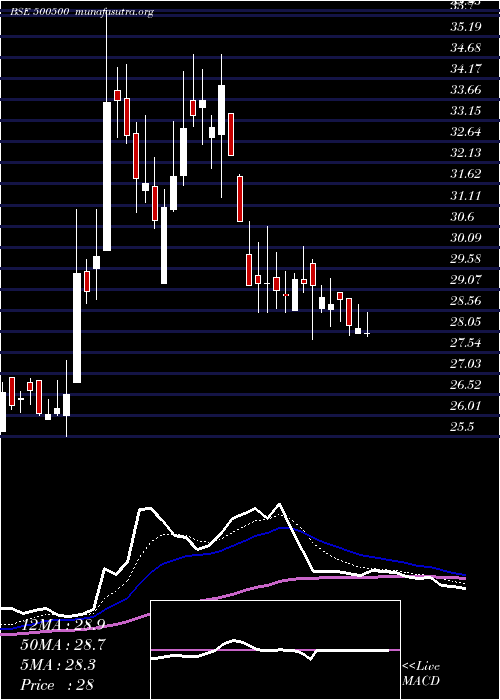Click the 29.07 price axis label
The image size is (500, 700).
pos(466,279)
